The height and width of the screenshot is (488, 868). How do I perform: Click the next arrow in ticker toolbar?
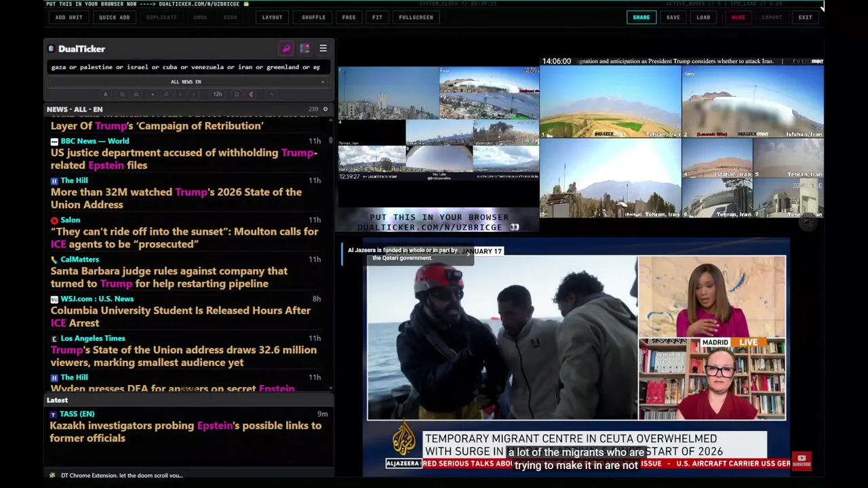tap(193, 94)
